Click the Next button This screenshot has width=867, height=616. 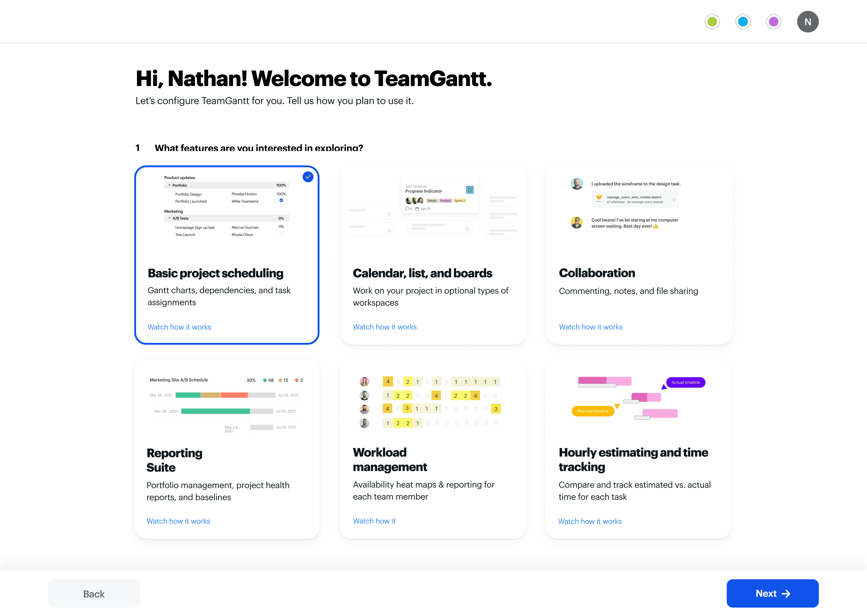click(772, 594)
